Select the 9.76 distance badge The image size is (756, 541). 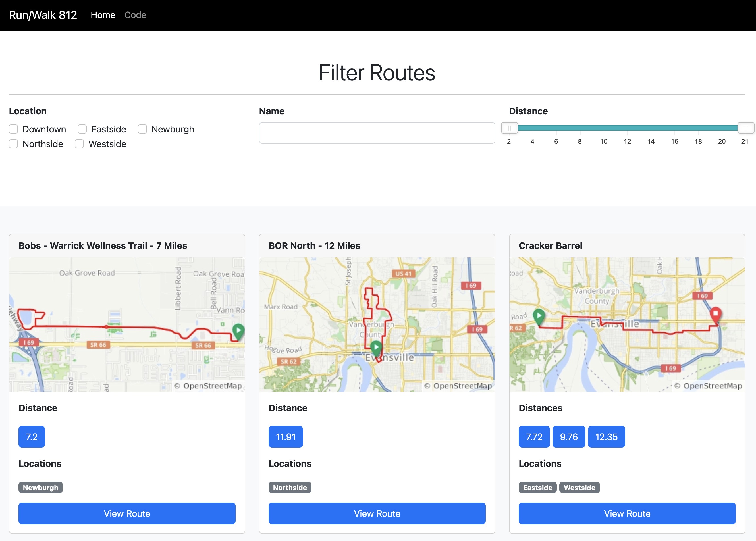click(x=568, y=436)
